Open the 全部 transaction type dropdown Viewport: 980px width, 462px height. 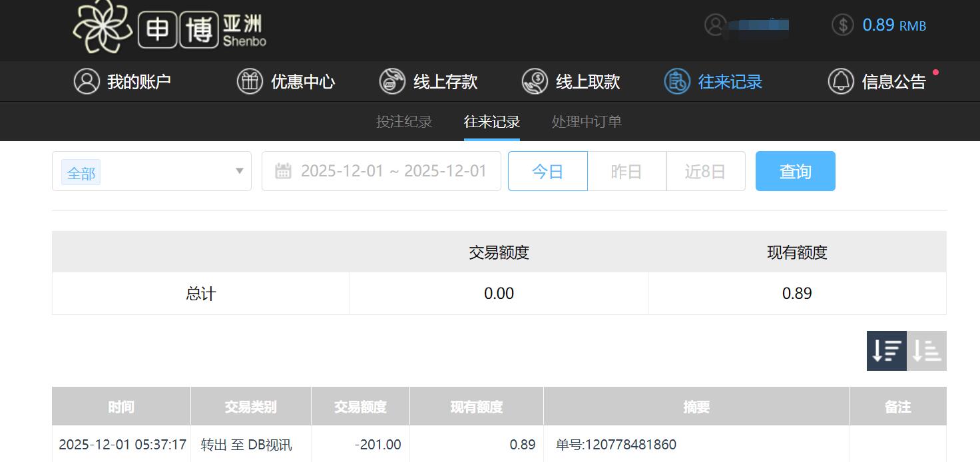[x=151, y=170]
